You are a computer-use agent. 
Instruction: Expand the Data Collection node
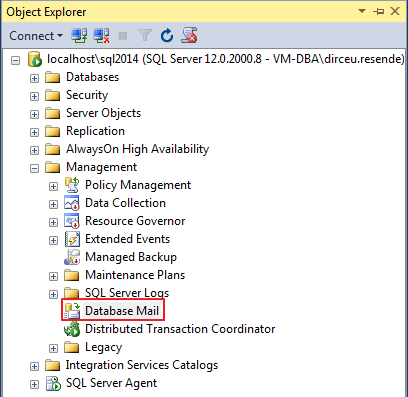point(53,204)
